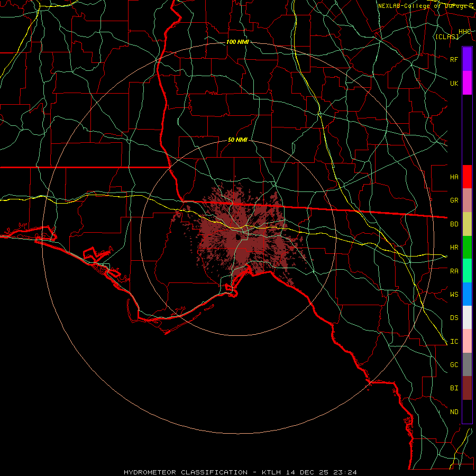Click the white DS legend color swatch
This screenshot has width=476, height=476.
point(467,317)
